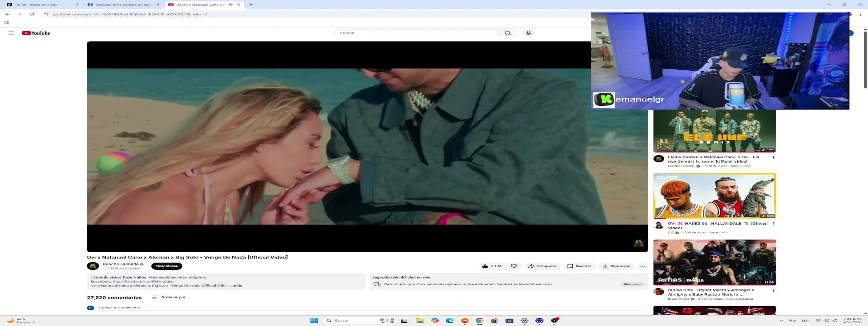The width and height of the screenshot is (868, 326).
Task: Click the taskbar Buscar search box
Action: click(360, 321)
